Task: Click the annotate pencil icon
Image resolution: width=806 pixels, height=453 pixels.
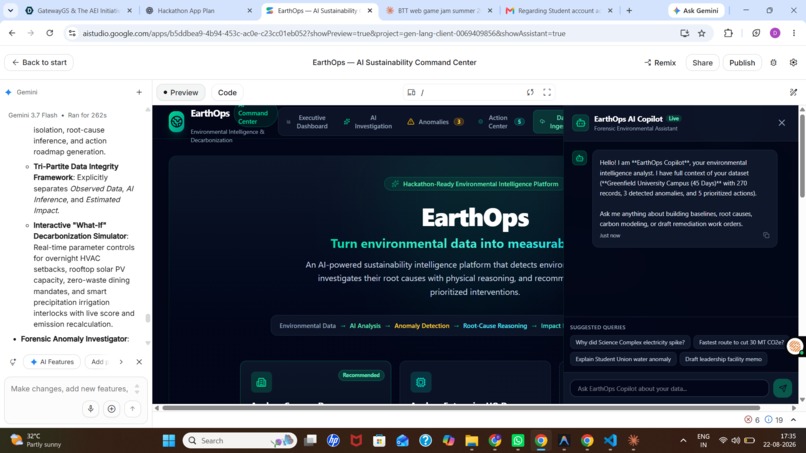Action: [x=793, y=93]
